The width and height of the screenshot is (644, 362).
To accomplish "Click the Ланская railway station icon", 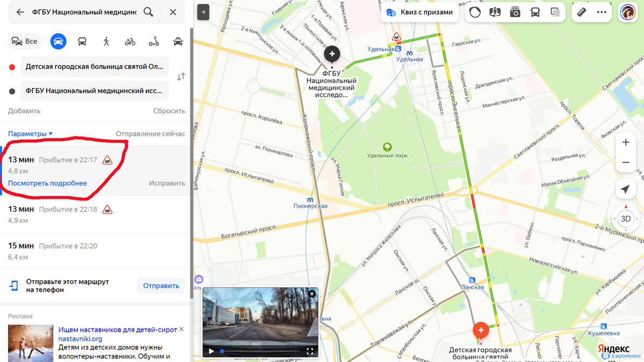I will 472,280.
